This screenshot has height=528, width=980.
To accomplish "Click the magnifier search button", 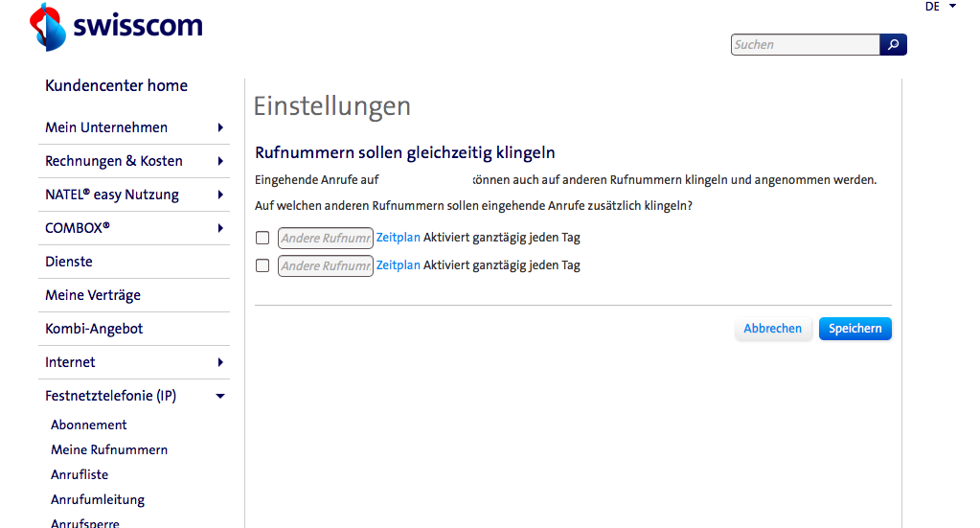I will click(x=893, y=45).
